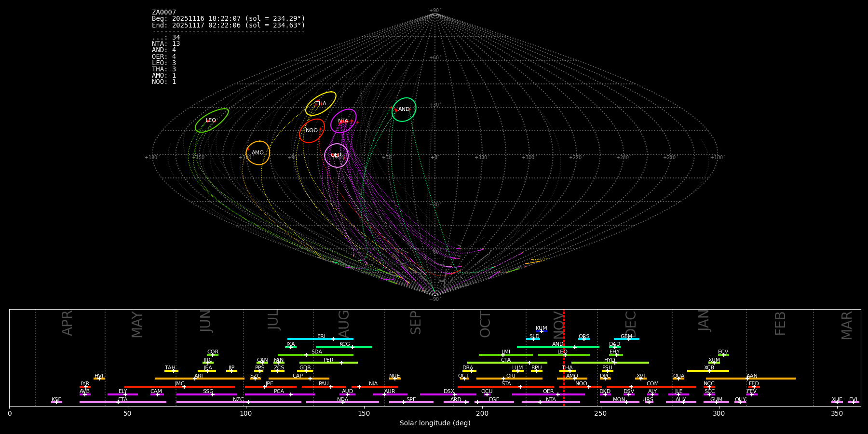Click the +90° north pole label

click(434, 10)
